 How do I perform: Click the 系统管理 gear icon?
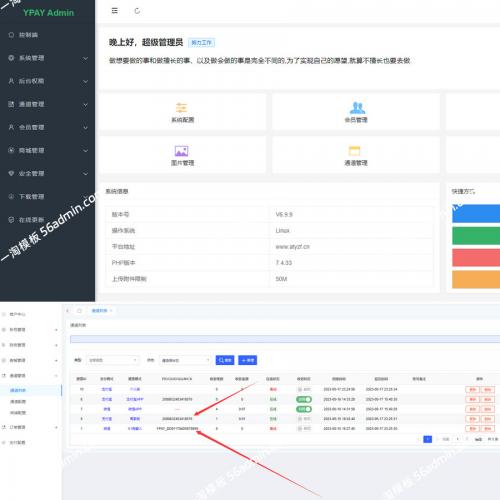coord(11,58)
